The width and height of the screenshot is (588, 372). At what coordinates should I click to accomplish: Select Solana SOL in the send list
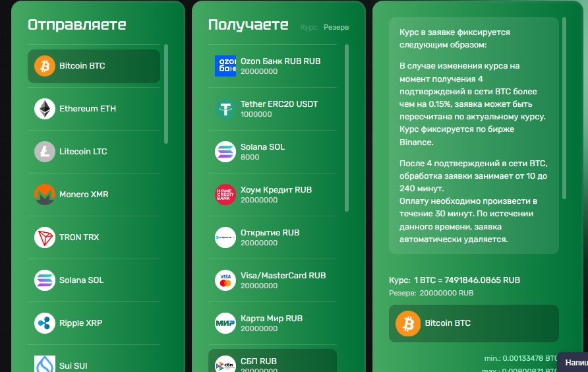94,280
